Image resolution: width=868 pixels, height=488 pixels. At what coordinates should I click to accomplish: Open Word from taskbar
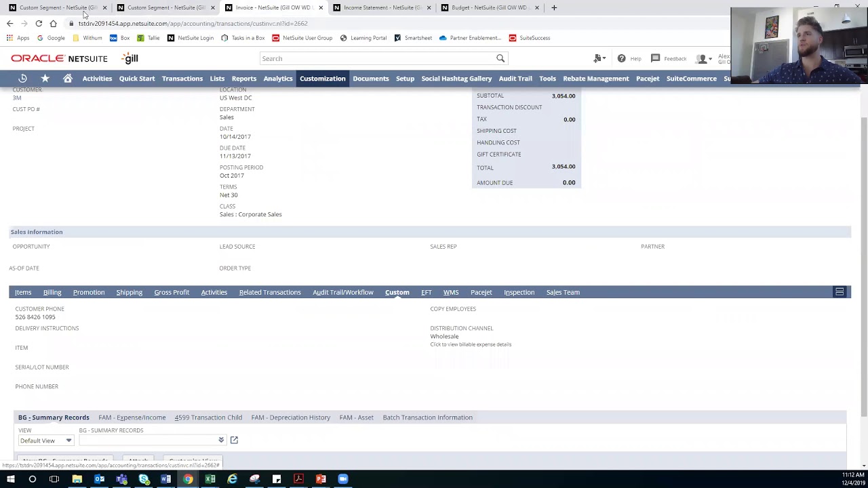165,479
